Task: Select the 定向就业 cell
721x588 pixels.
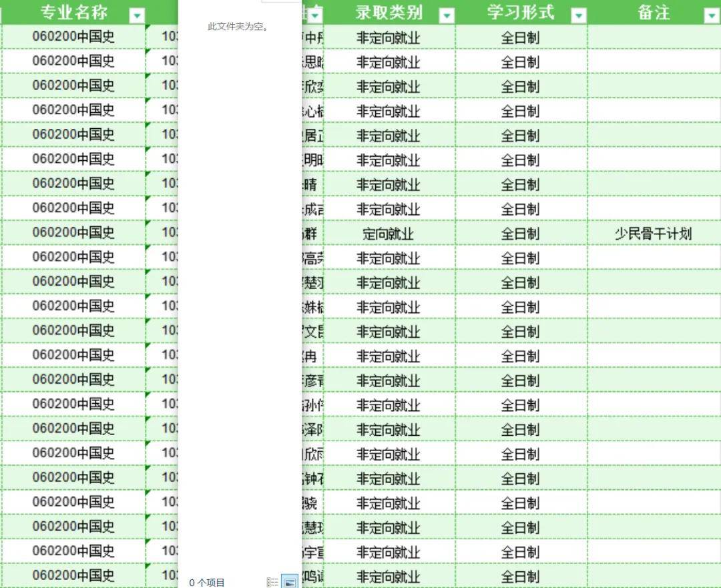Action: 388,234
